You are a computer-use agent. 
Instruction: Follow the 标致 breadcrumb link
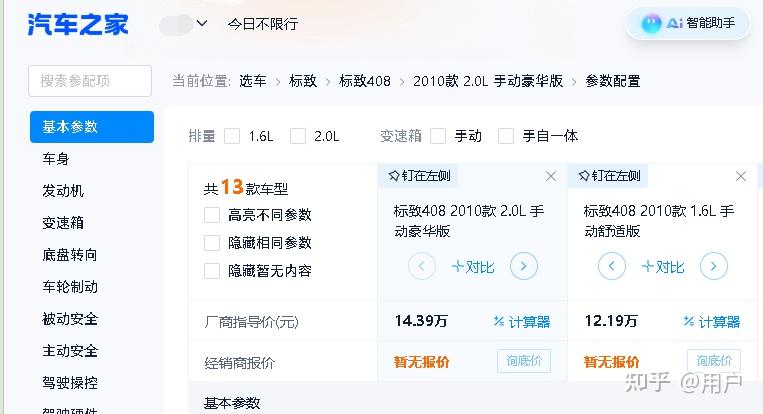point(303,81)
